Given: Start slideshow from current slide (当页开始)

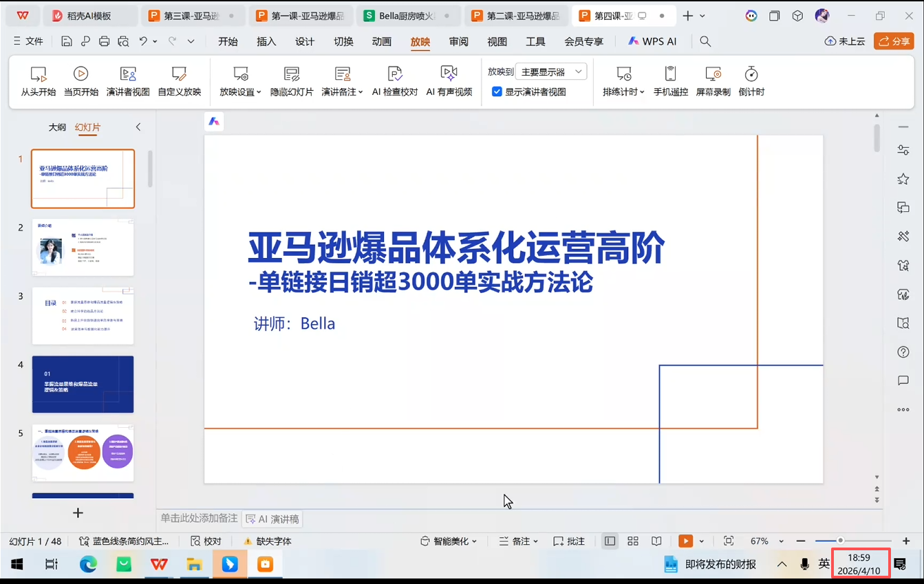Looking at the screenshot, I should tap(80, 81).
